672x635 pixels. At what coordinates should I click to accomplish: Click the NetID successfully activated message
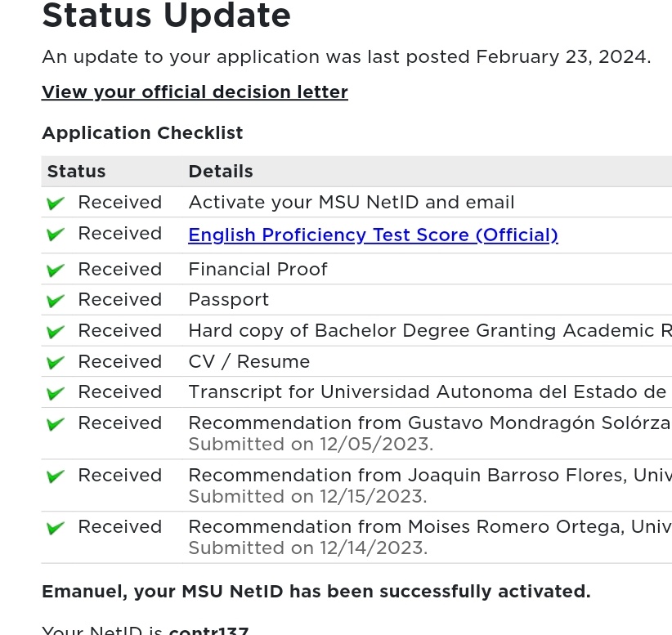point(316,592)
